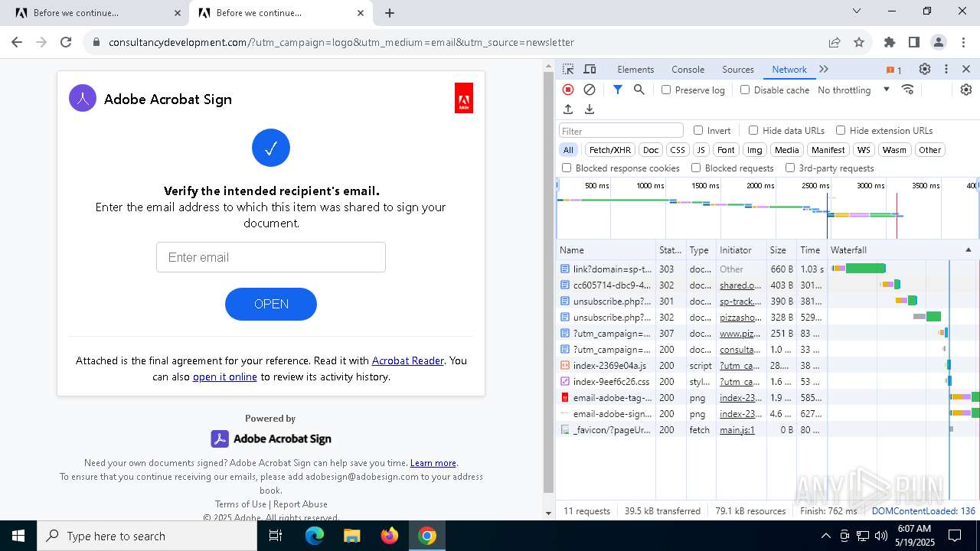Viewport: 980px width, 551px height.
Task: Toggle the network filter funnel icon
Action: click(x=618, y=90)
